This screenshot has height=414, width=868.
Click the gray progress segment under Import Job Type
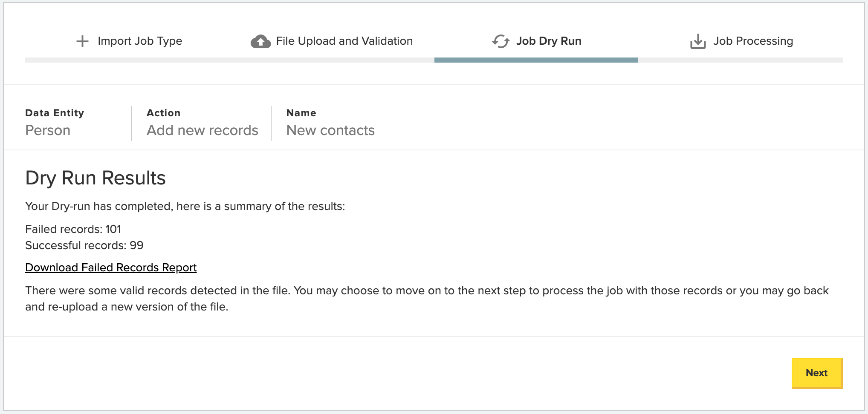pos(127,60)
